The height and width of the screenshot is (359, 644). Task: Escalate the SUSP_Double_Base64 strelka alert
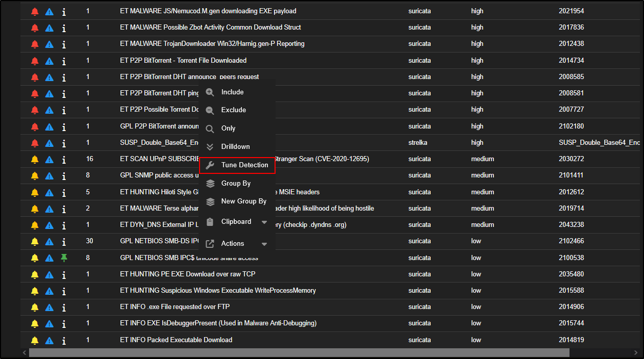click(x=49, y=143)
